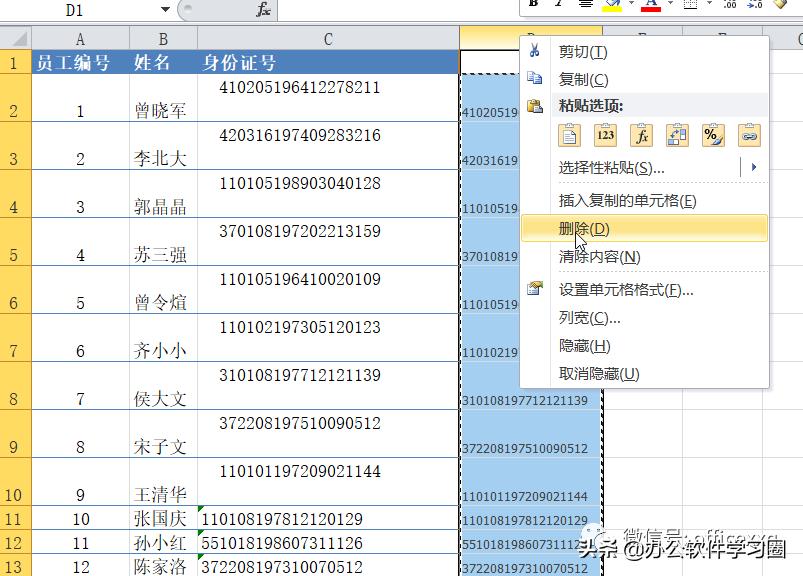Select 设置单元格格式 menu entry

point(601,289)
